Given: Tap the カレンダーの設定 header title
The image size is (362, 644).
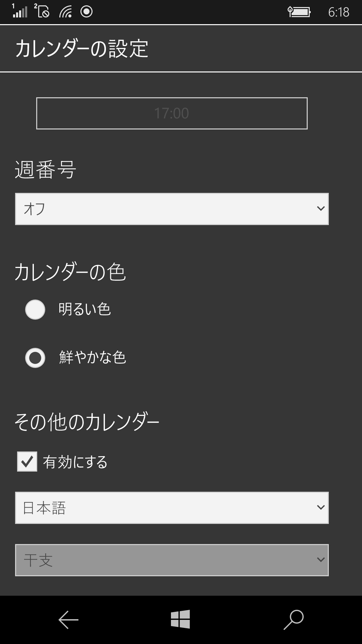Looking at the screenshot, I should (x=83, y=47).
